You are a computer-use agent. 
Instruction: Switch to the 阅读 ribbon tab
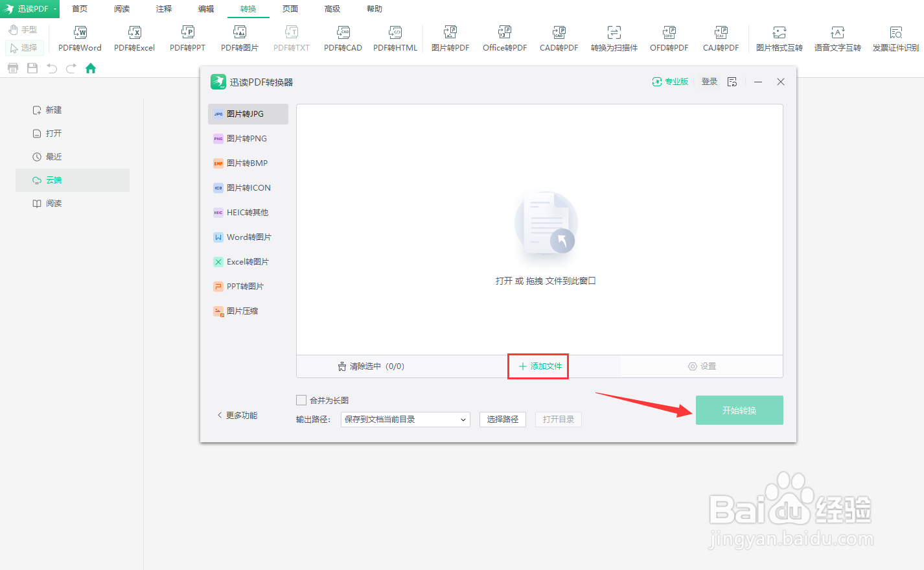[122, 8]
